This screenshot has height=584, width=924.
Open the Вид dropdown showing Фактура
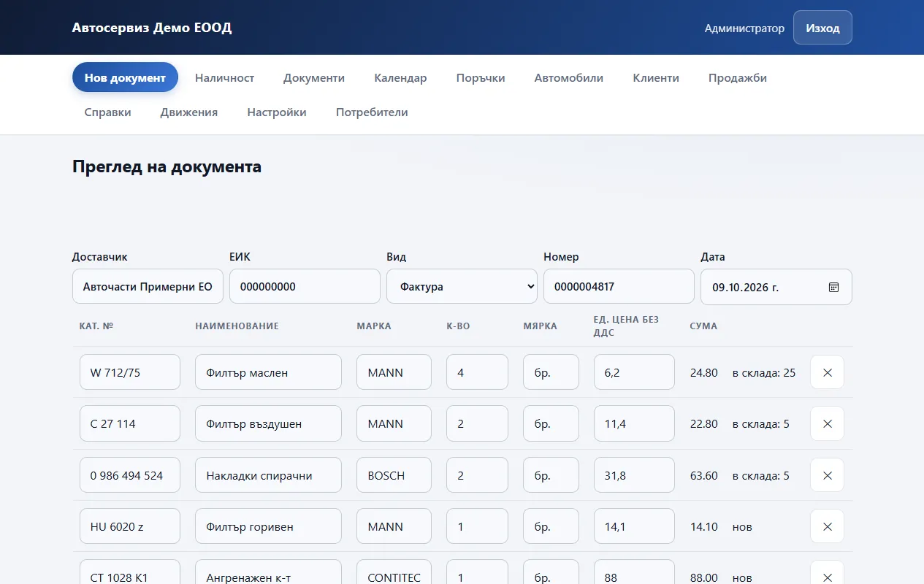(462, 286)
